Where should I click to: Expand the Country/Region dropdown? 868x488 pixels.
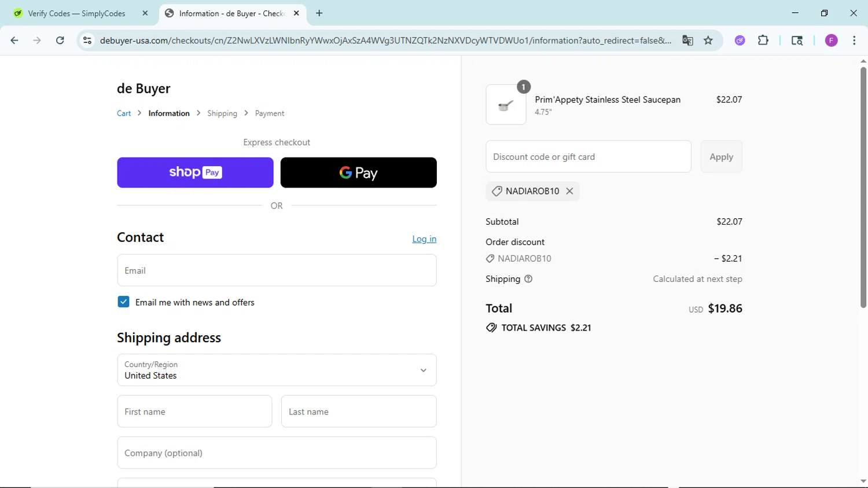point(277,370)
